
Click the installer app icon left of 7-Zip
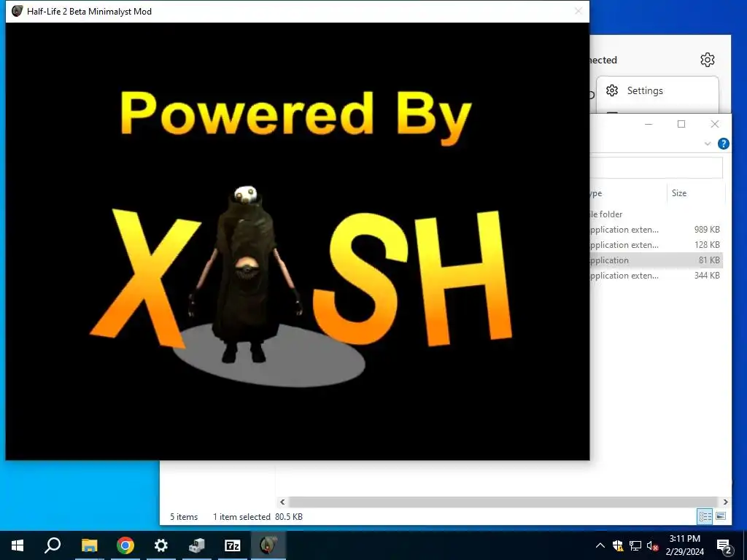click(197, 545)
